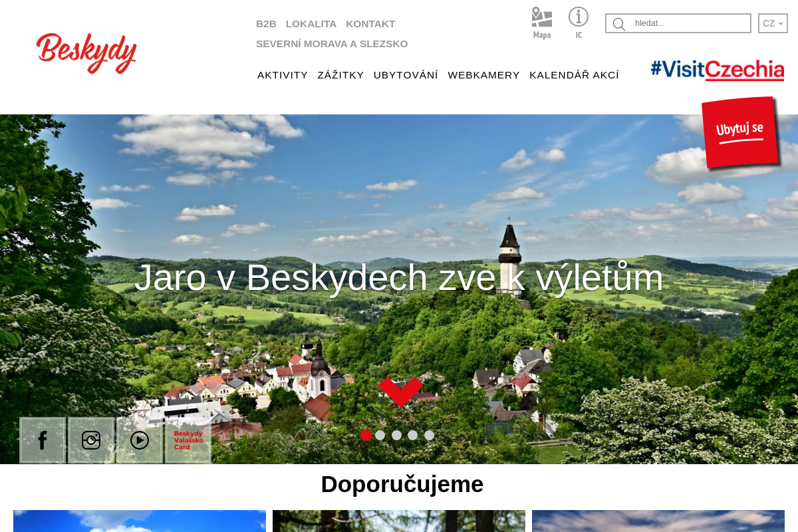Open the #VisitCzechia link
The image size is (798, 532).
click(717, 68)
